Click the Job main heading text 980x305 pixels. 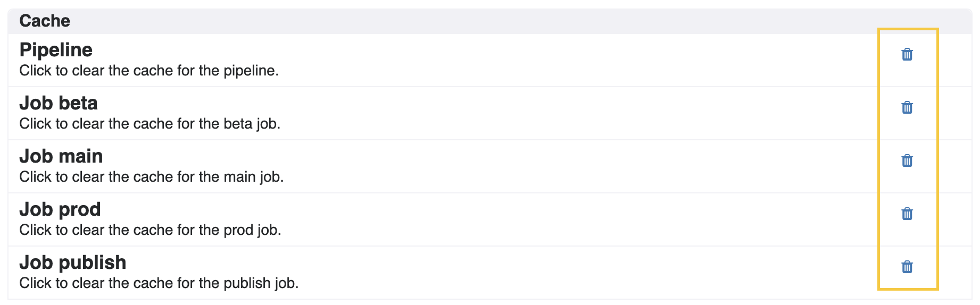point(61,156)
